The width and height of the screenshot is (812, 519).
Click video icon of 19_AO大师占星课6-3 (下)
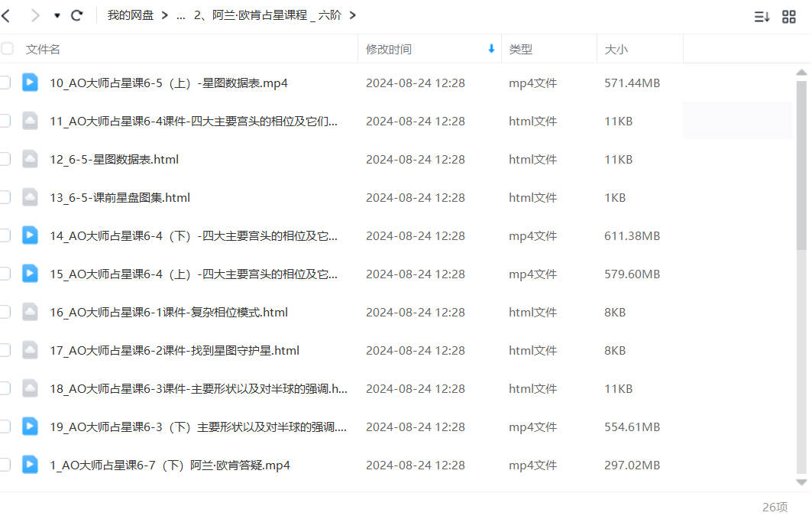[x=30, y=427]
